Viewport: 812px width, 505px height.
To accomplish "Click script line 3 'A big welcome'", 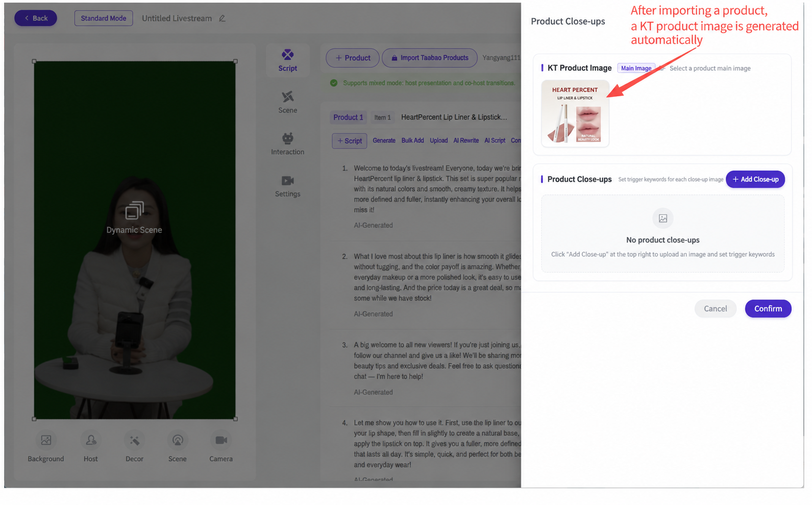I will click(437, 360).
